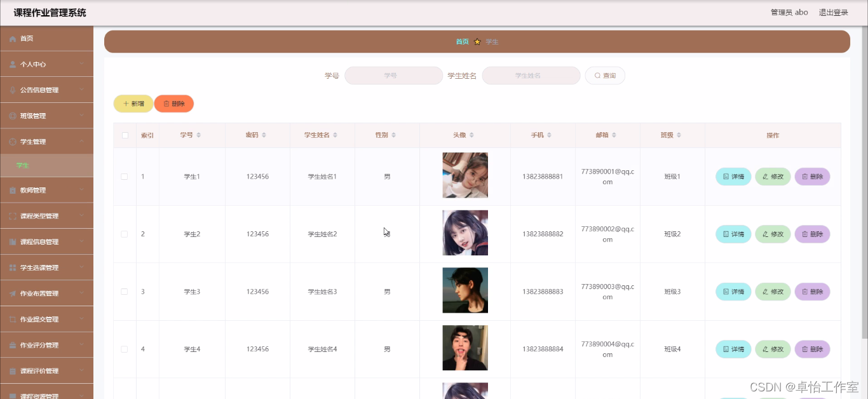The height and width of the screenshot is (399, 868).
Task: Select the home icon beside 首页
Action: point(12,38)
